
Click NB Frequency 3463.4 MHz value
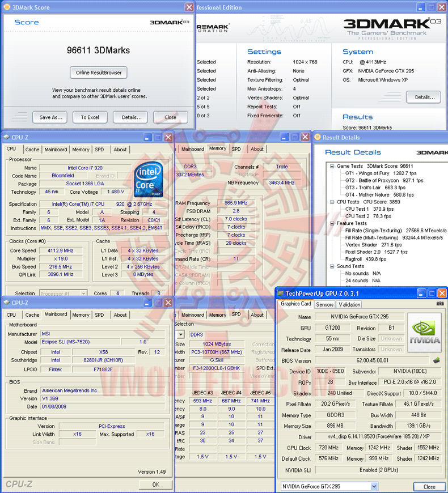[x=281, y=182]
